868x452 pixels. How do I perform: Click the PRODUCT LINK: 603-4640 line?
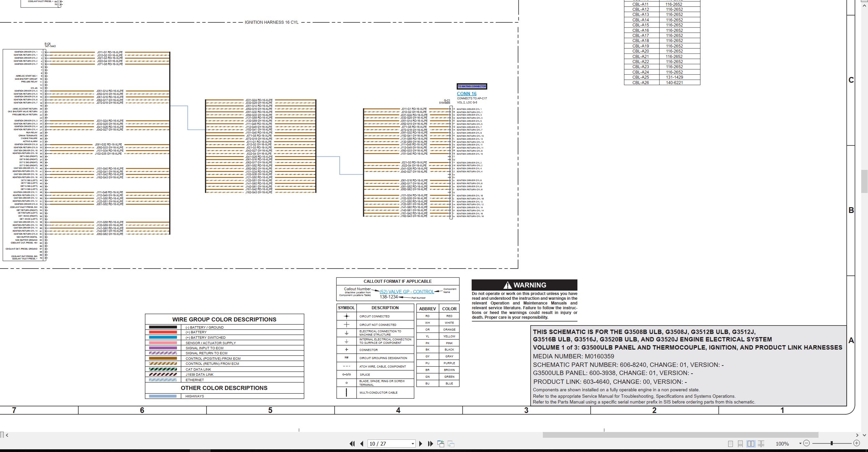(x=610, y=382)
